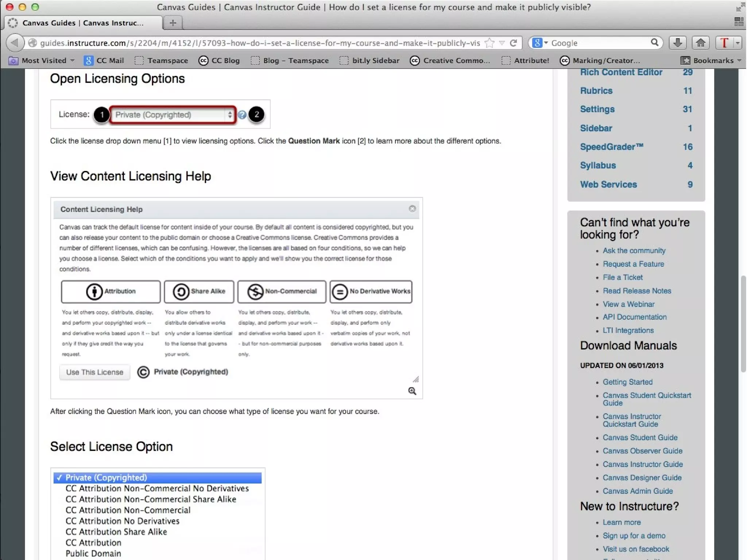The height and width of the screenshot is (560, 747).
Task: Toggle the Non-Commercial condition
Action: click(282, 291)
